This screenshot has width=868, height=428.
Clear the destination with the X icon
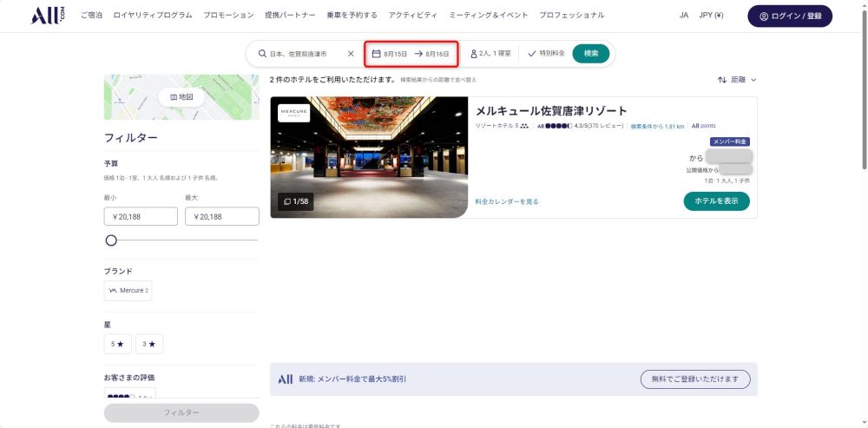[351, 54]
